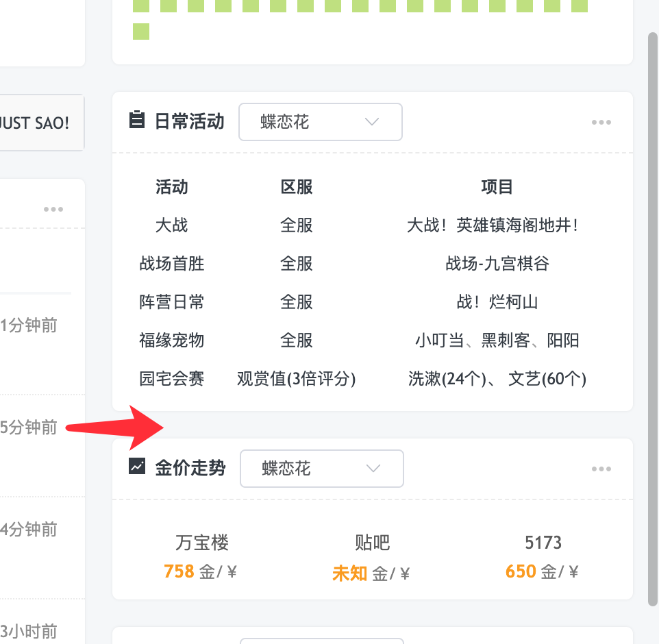Click a green square in the activity heatmap
The width and height of the screenshot is (659, 644).
[x=141, y=31]
